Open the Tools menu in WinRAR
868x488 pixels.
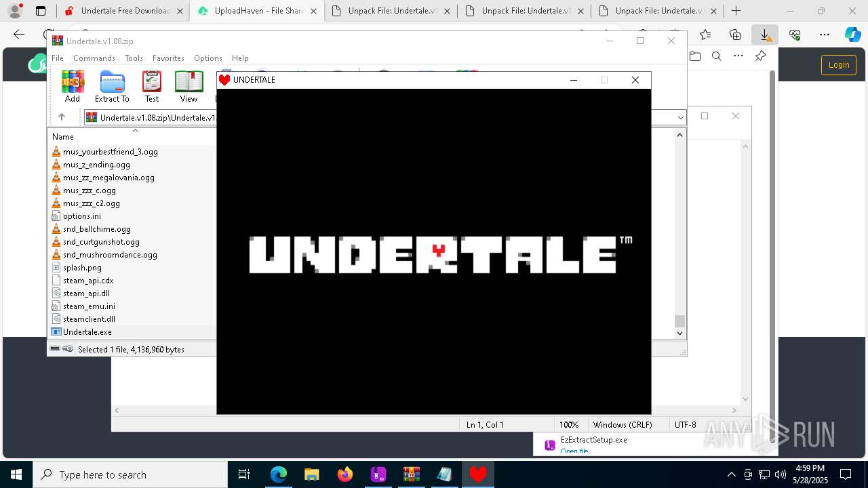point(134,58)
